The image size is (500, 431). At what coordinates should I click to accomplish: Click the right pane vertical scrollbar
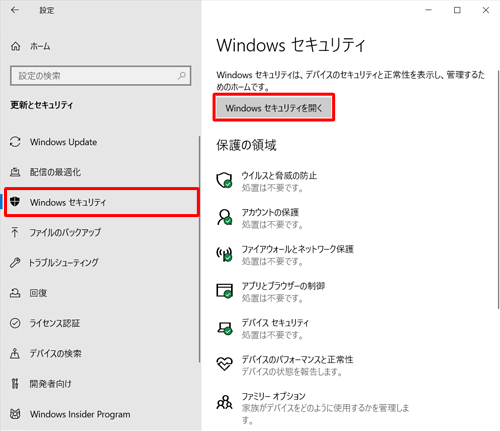pyautogui.click(x=498, y=189)
